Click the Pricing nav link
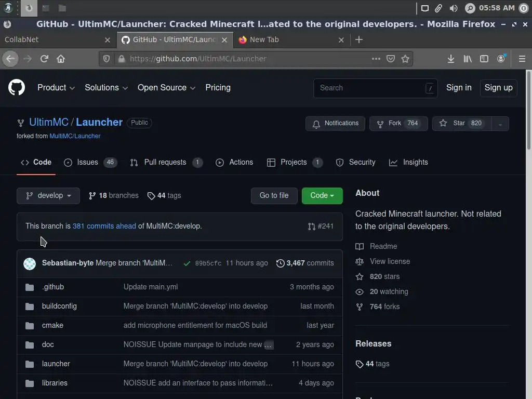 [218, 87]
